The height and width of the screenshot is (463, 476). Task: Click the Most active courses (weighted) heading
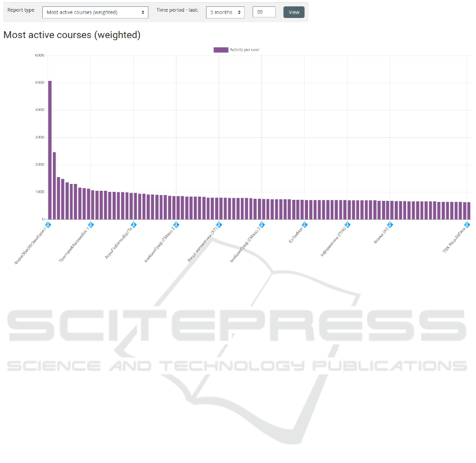(72, 35)
